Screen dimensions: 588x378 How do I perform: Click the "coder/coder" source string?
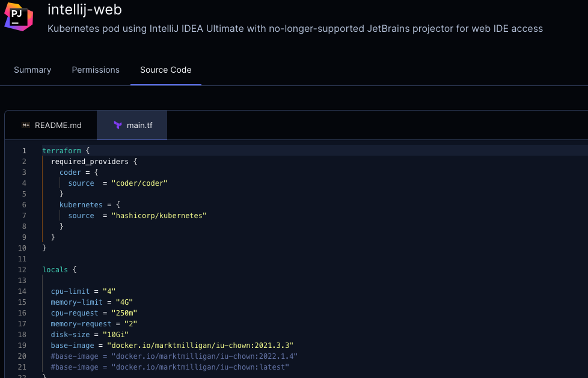coord(139,183)
